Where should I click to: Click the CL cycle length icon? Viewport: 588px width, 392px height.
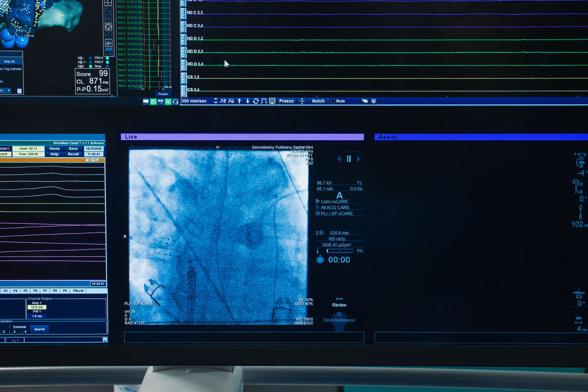(x=108, y=18)
